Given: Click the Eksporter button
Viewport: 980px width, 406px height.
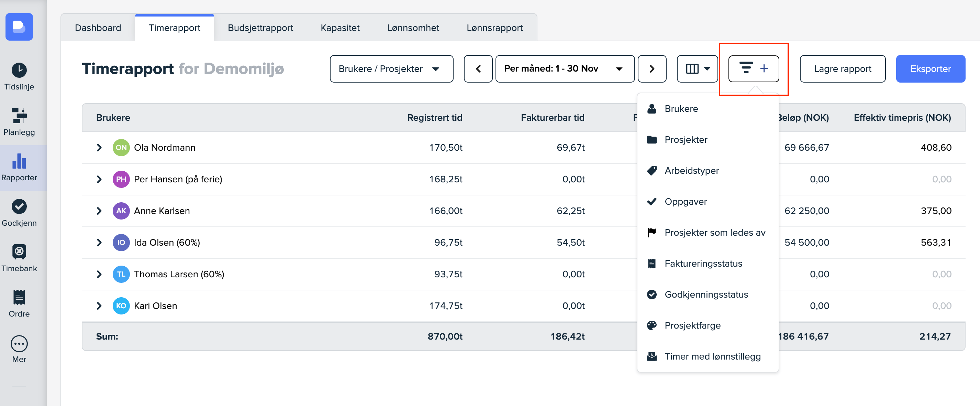Looking at the screenshot, I should pos(930,68).
